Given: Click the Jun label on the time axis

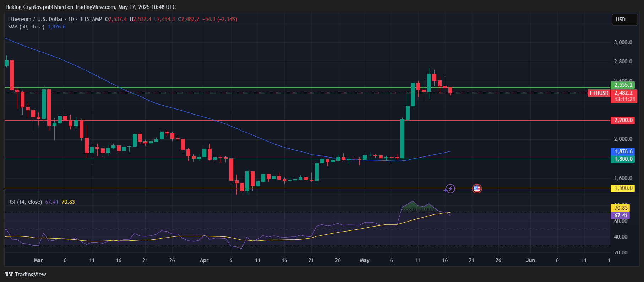Looking at the screenshot, I should point(530,260).
